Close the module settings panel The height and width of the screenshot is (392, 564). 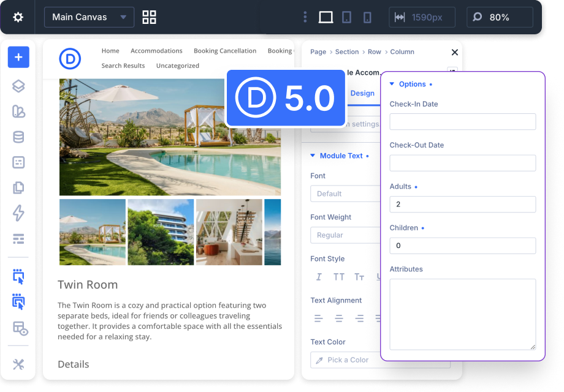(x=455, y=53)
